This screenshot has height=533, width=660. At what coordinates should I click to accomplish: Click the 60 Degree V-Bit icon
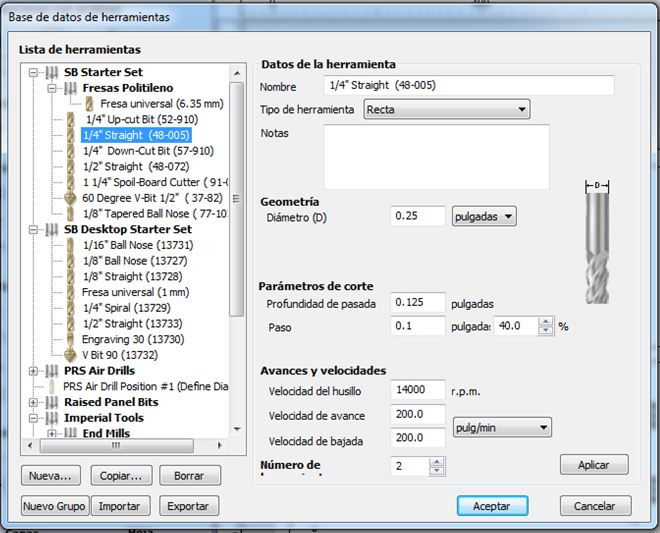(70, 198)
